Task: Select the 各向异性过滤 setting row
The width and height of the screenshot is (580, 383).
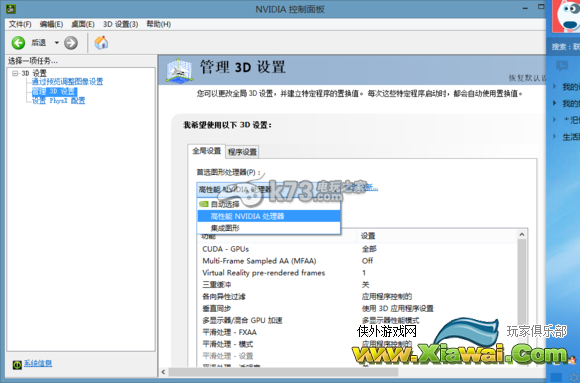Action: pyautogui.click(x=357, y=296)
